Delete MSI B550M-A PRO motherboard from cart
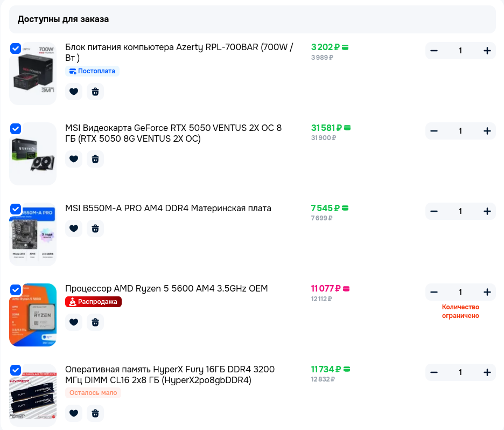Image resolution: width=504 pixels, height=430 pixels. pos(95,228)
